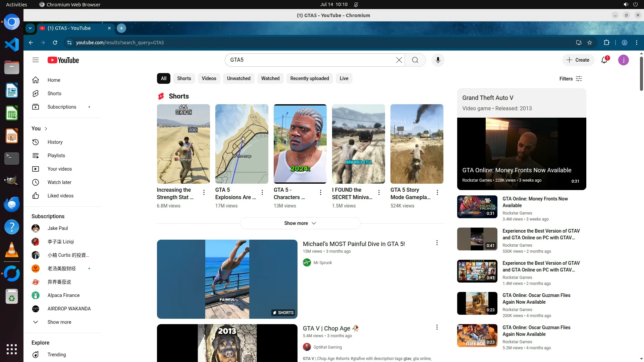Click the voice search microphone icon
The width and height of the screenshot is (644, 362).
(x=438, y=60)
